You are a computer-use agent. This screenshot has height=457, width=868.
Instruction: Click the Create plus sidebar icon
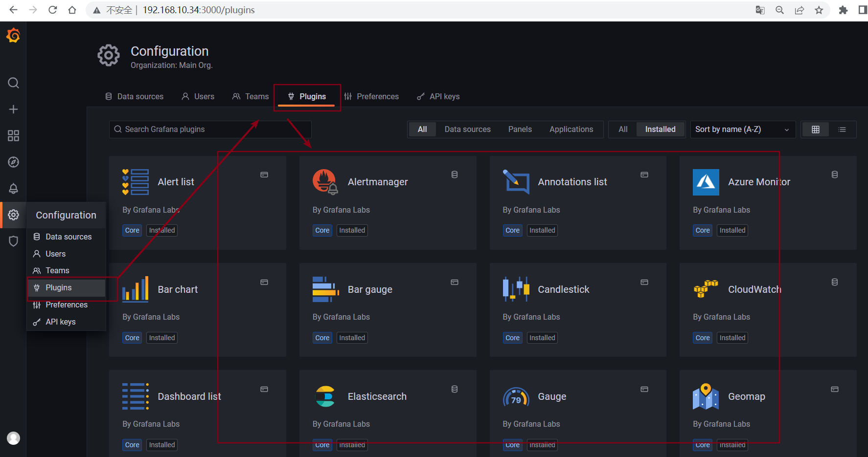tap(13, 109)
